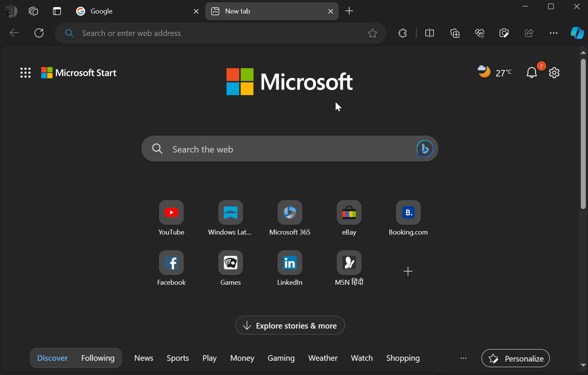Click Explore stories & more
The height and width of the screenshot is (375, 588).
[290, 326]
